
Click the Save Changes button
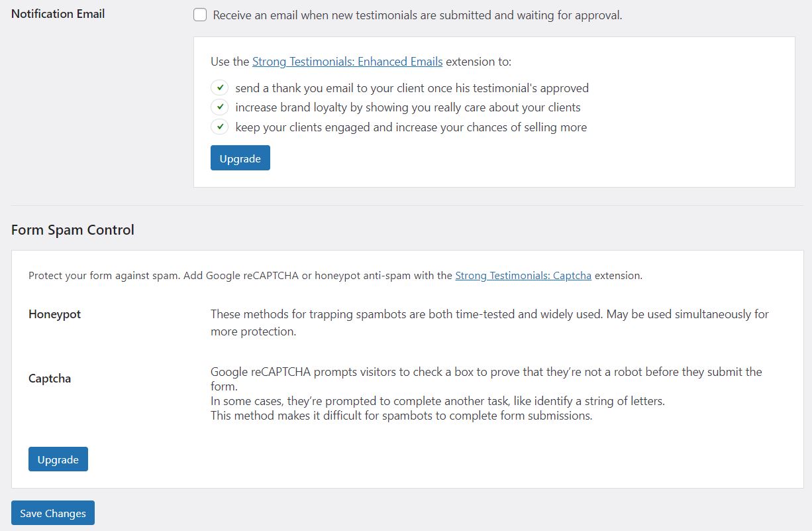coord(53,513)
